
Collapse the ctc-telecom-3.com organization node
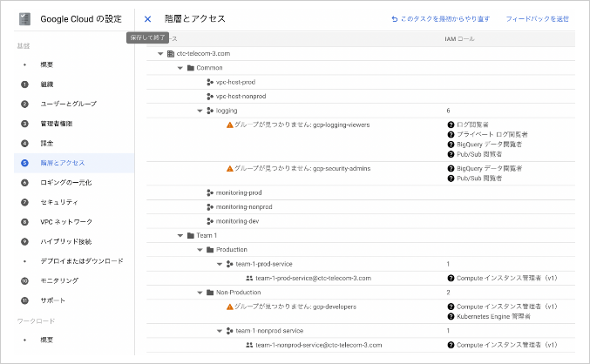click(x=160, y=54)
